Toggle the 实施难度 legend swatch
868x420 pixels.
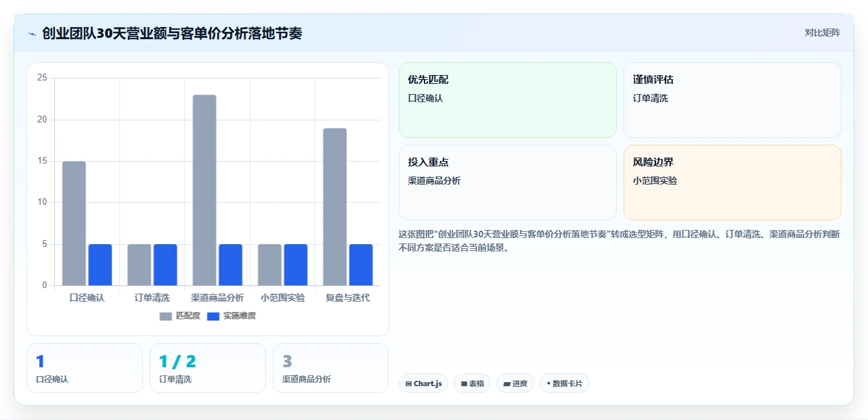(213, 316)
